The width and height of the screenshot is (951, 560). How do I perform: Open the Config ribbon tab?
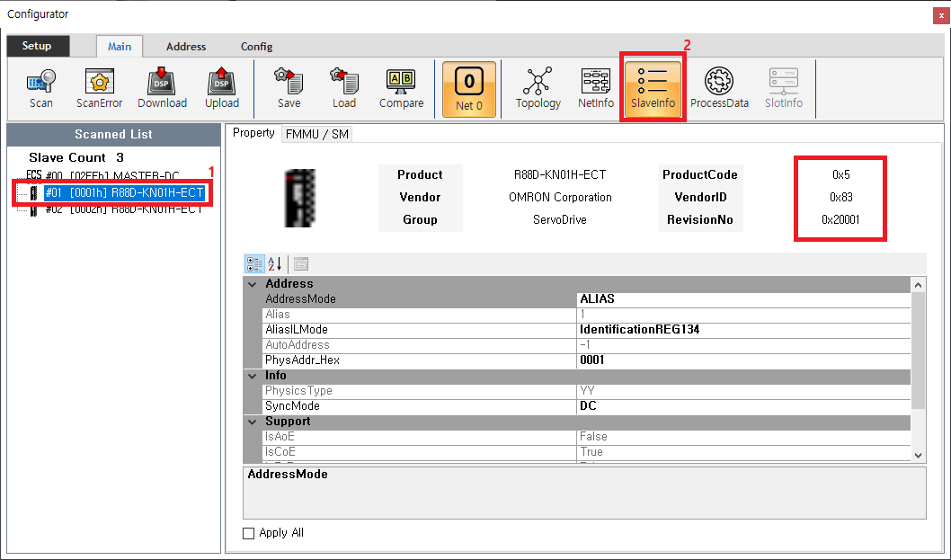point(256,47)
